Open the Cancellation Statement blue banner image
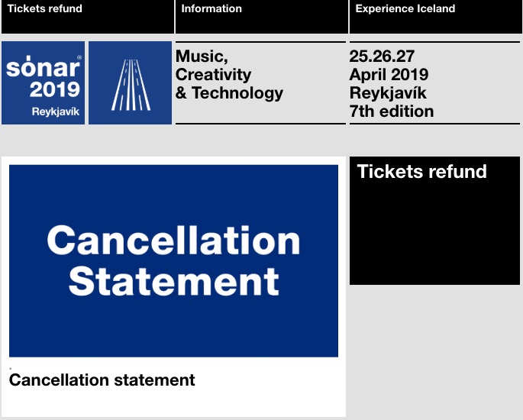 tap(173, 261)
